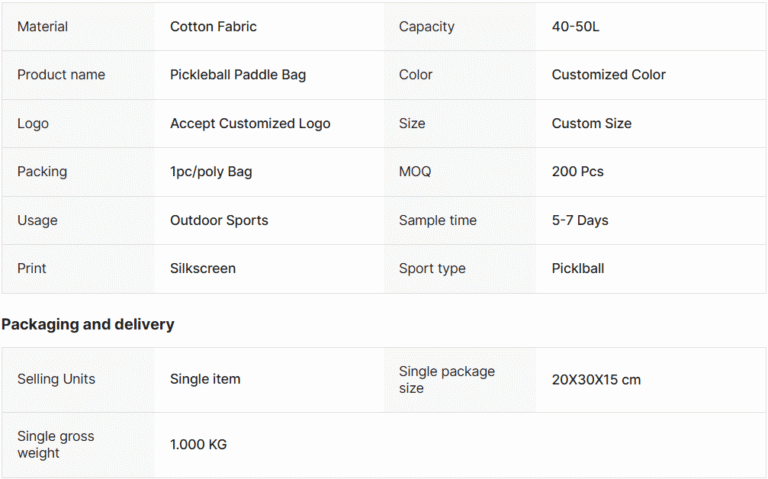Image resolution: width=768 pixels, height=479 pixels.
Task: Click the Sample time label
Action: 437,220
